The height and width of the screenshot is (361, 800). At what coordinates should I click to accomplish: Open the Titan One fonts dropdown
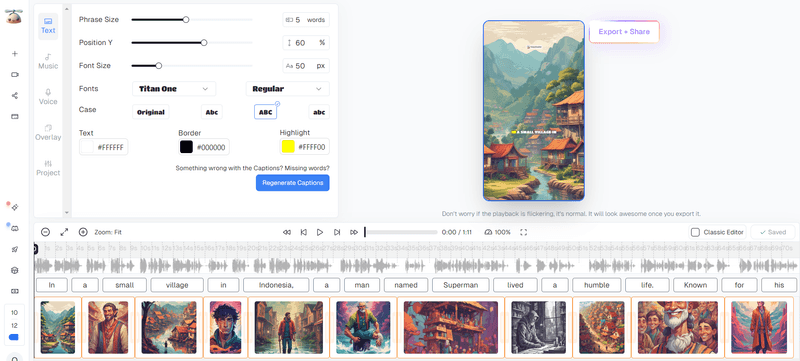(x=174, y=89)
